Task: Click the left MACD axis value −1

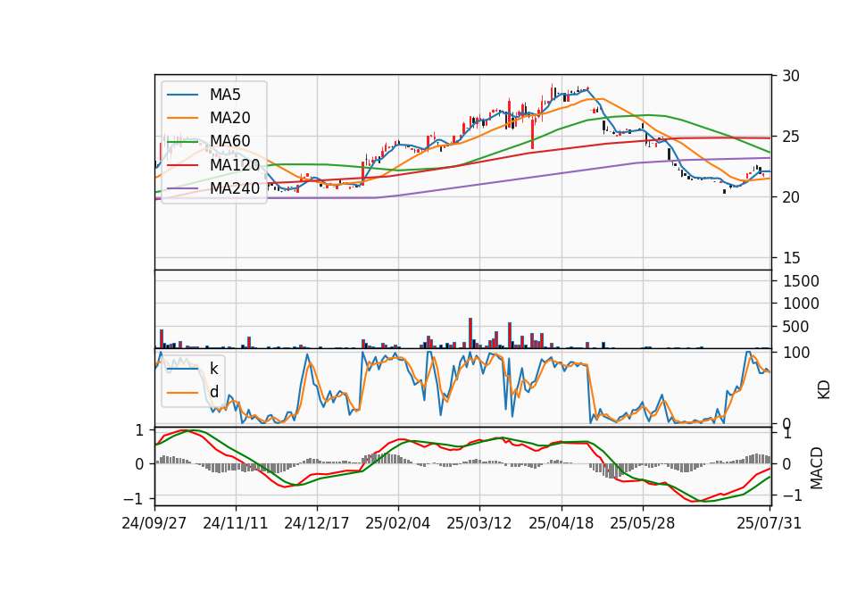Action: click(x=133, y=499)
